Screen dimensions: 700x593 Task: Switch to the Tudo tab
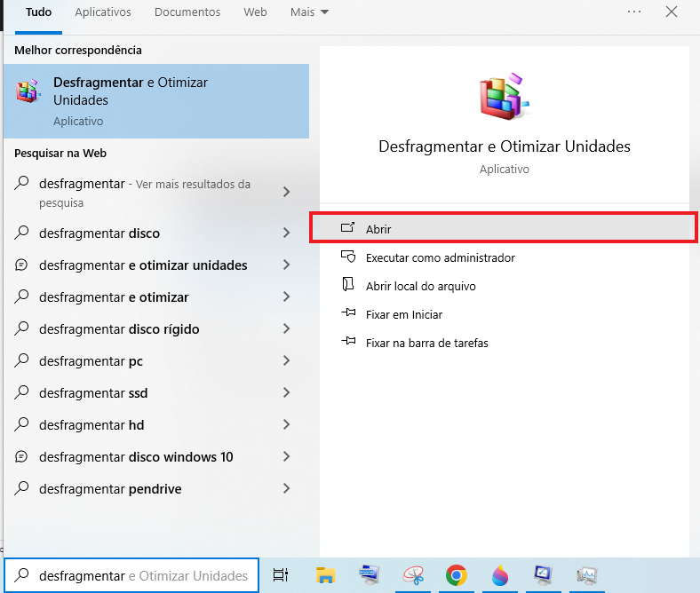click(38, 12)
